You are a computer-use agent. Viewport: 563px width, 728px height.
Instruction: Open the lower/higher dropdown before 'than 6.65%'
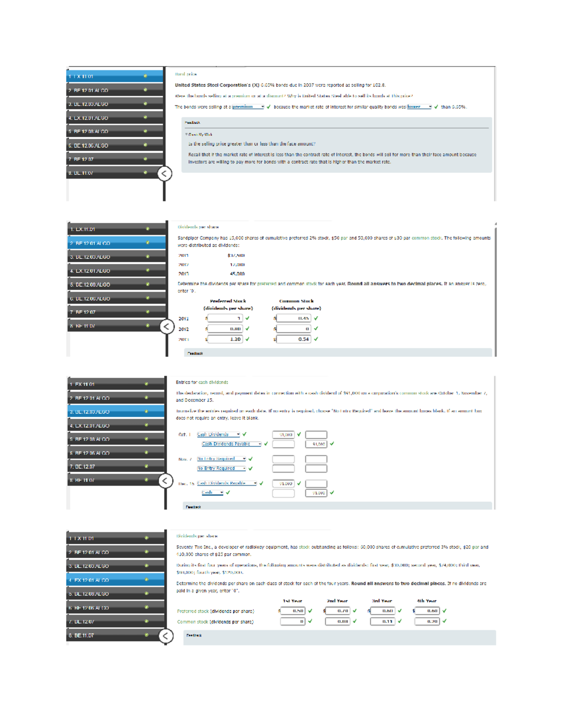click(419, 107)
